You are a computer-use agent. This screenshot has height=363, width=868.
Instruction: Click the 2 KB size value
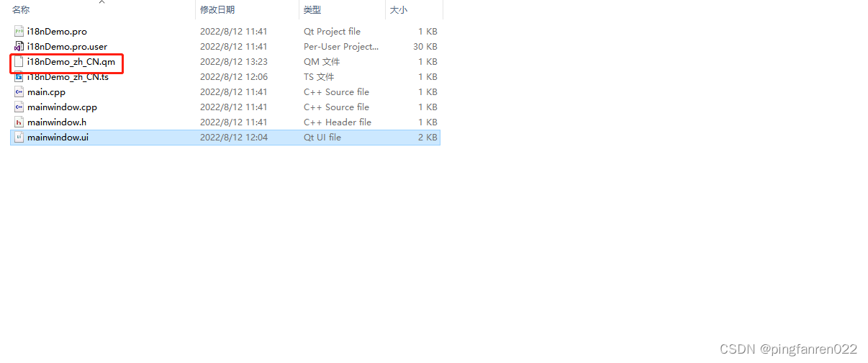428,138
